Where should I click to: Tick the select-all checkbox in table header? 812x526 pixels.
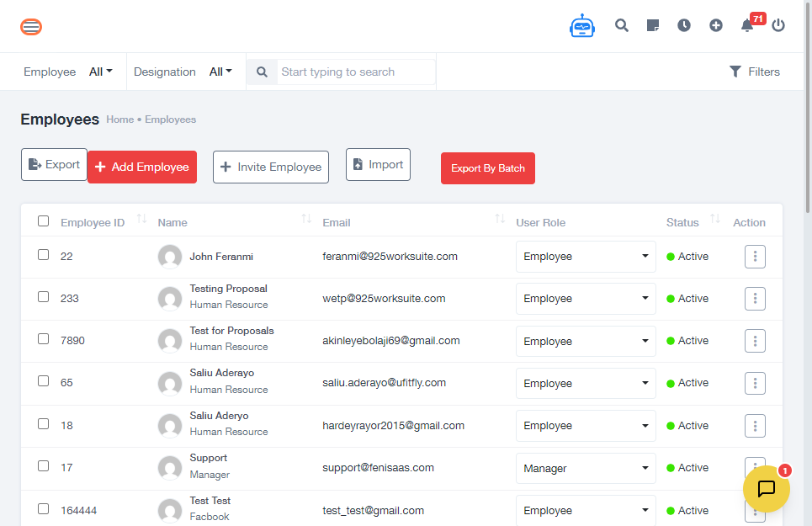coord(43,221)
